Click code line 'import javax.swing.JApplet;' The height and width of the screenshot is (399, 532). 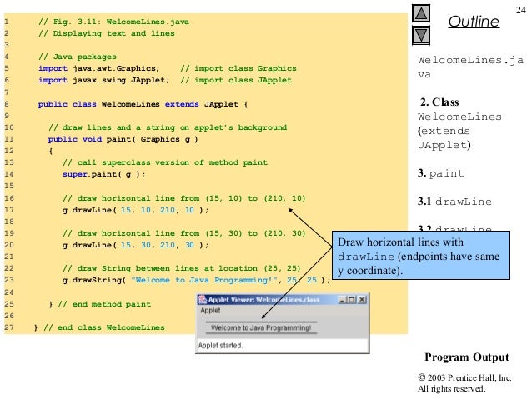click(103, 80)
